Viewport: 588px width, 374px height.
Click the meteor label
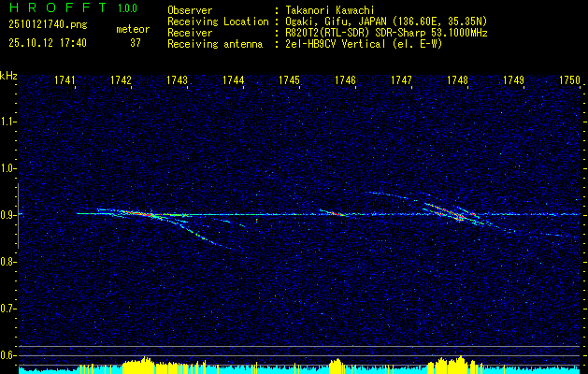pos(133,29)
